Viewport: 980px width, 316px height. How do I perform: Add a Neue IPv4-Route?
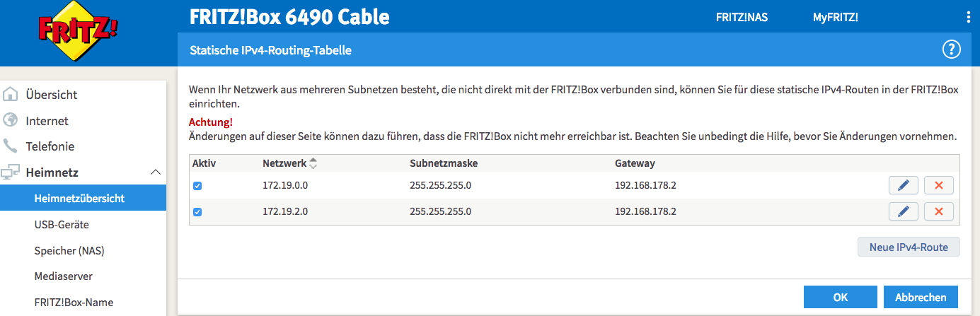coord(909,247)
